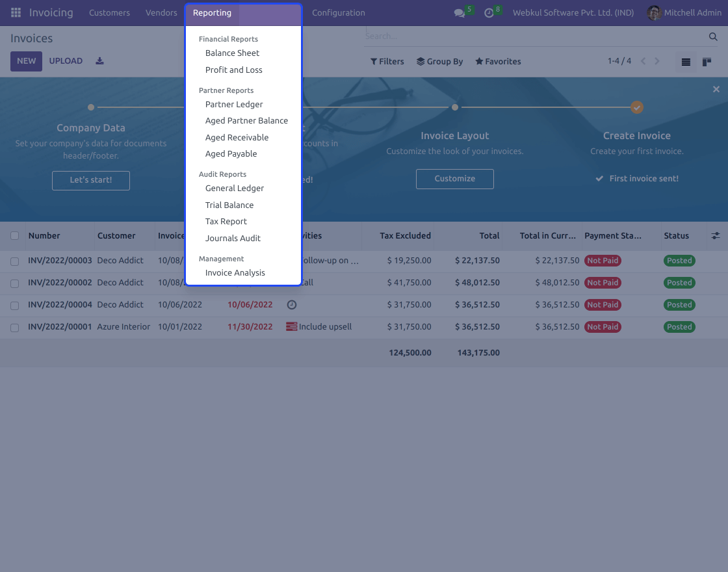728x572 pixels.
Task: Click Not Paid badge of INV/2022/00002
Action: 603,283
